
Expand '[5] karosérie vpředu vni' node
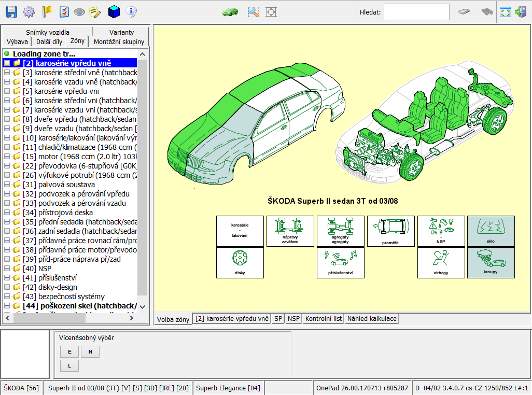(x=7, y=91)
